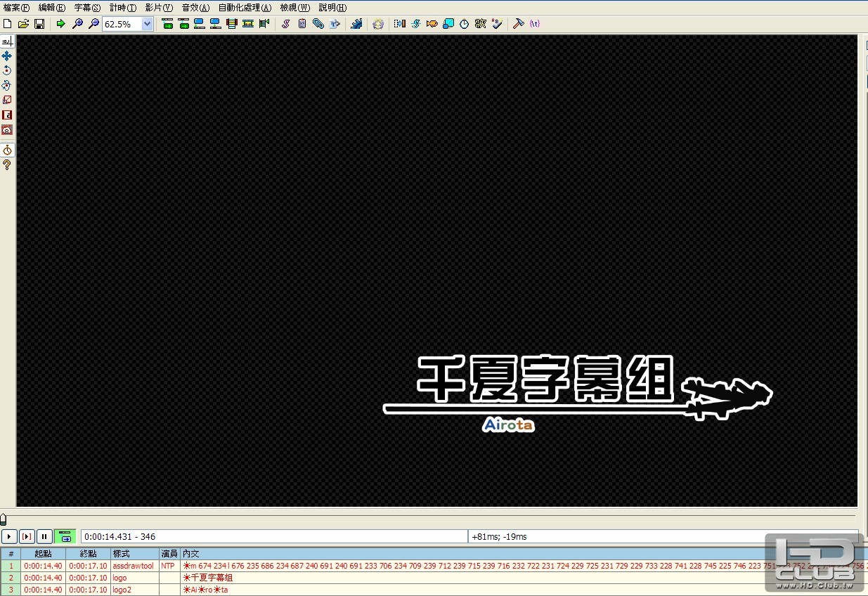Viewport: 868px width, 596px height.
Task: Select the row with 千夏字幕组 text
Action: [434, 578]
